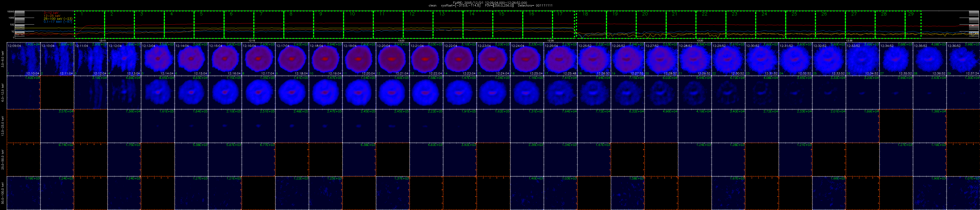Image resolution: width=980 pixels, height=210 pixels.
Task: Click the blue 0.1-17 MeV (-97) legend entry
Action: [58, 22]
